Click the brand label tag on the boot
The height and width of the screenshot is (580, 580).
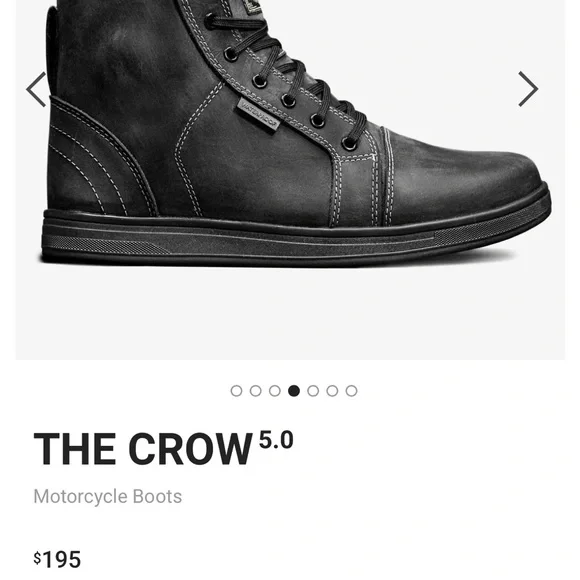point(259,115)
